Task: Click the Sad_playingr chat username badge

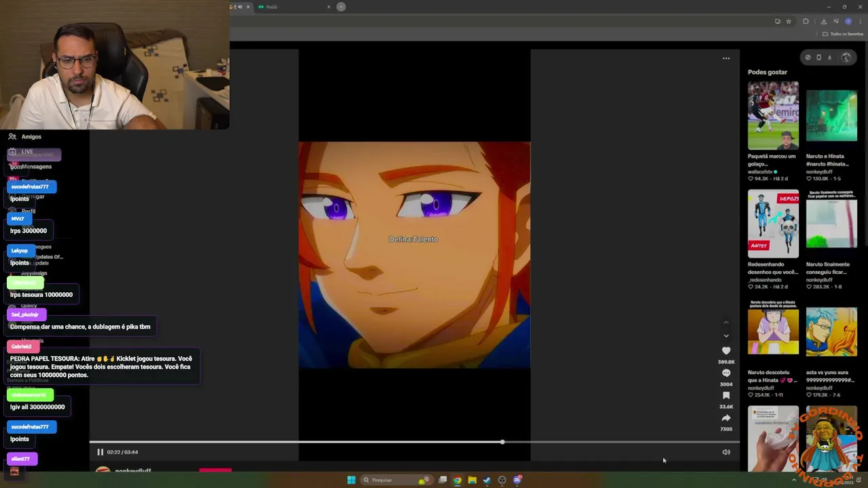Action: (25, 314)
